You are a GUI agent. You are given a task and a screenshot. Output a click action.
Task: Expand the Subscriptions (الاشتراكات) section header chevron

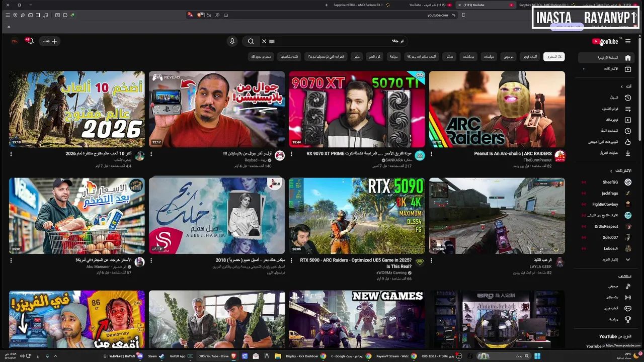click(611, 171)
